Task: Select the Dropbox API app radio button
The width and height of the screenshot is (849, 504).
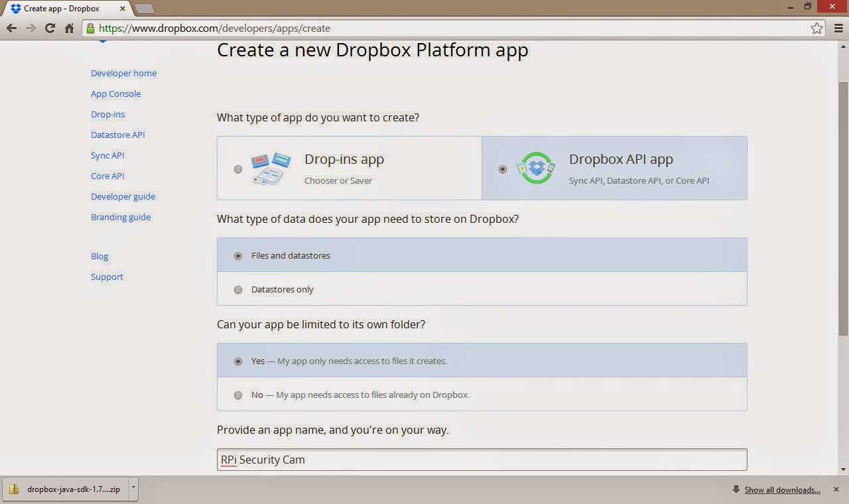Action: pyautogui.click(x=503, y=169)
